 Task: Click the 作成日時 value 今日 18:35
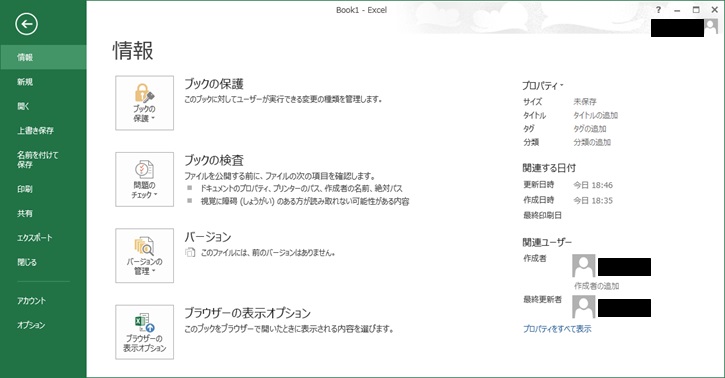(593, 201)
